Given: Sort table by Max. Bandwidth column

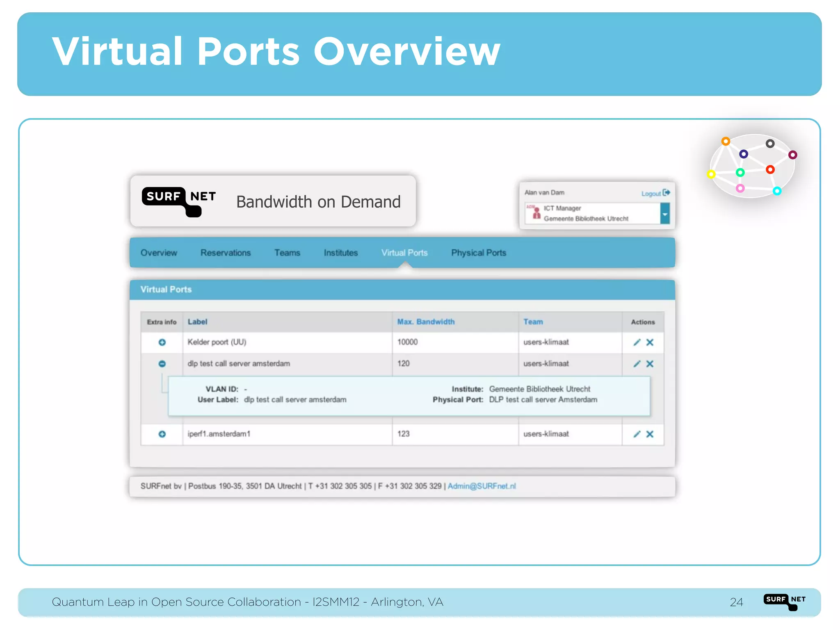Looking at the screenshot, I should (x=426, y=322).
